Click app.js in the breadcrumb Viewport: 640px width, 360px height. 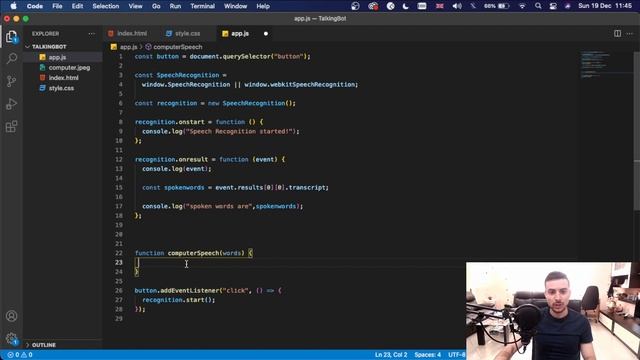click(128, 47)
